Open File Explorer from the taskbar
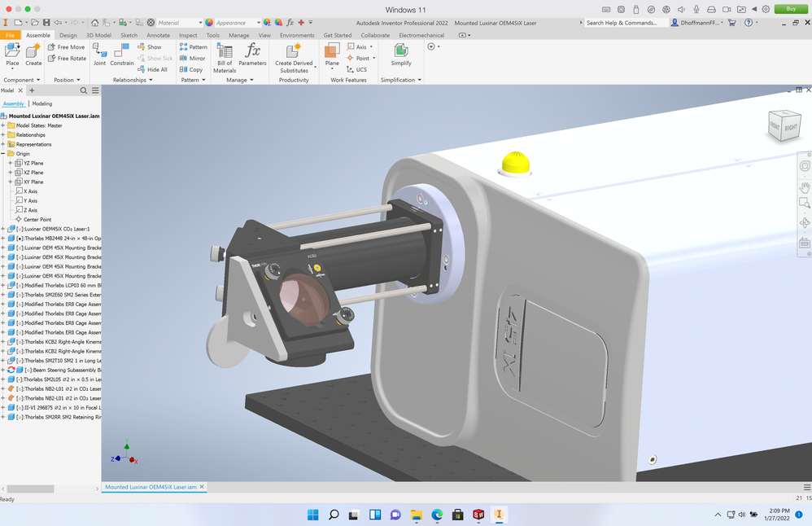Viewport: 812px width, 526px height. click(x=417, y=515)
